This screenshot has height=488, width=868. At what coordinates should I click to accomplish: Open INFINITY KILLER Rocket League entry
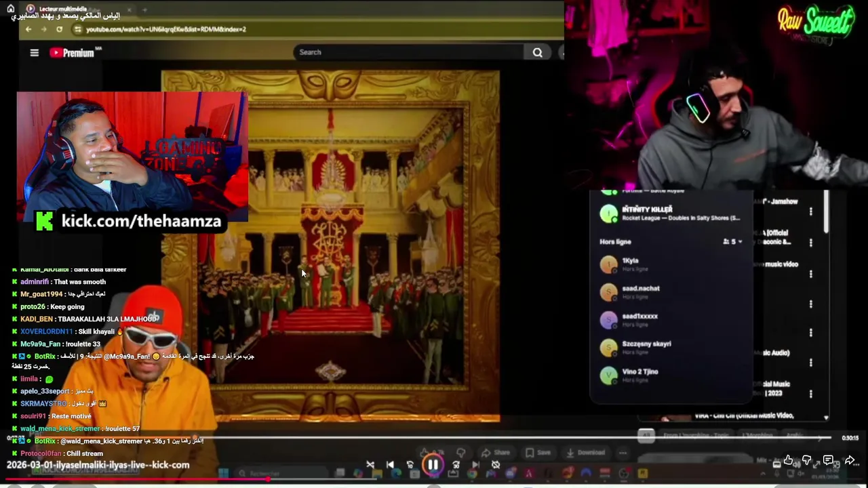(x=671, y=213)
